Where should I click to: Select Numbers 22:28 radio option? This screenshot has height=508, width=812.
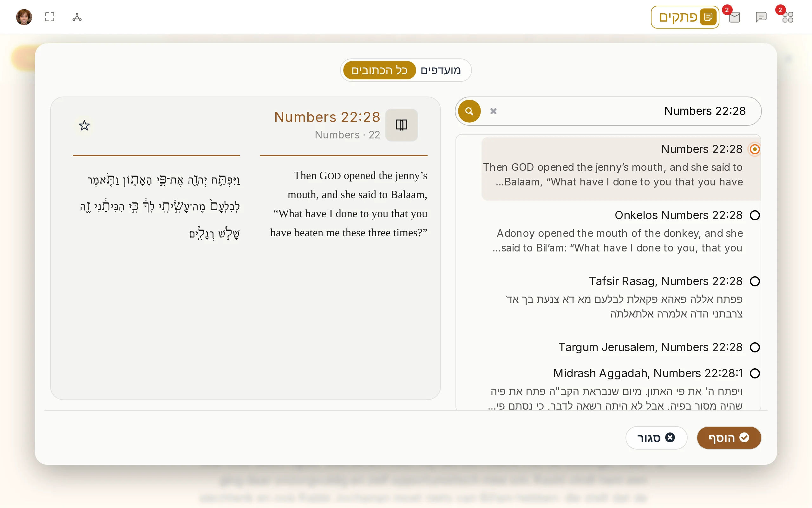[755, 149]
